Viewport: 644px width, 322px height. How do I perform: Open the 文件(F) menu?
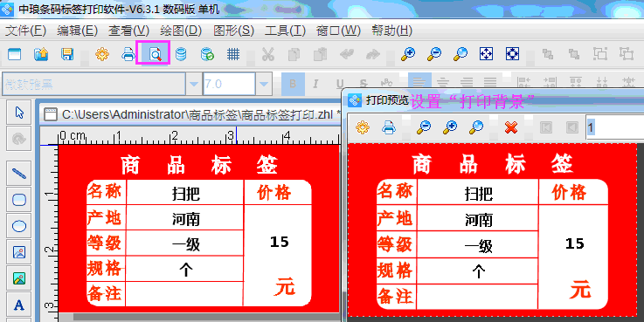click(x=25, y=31)
